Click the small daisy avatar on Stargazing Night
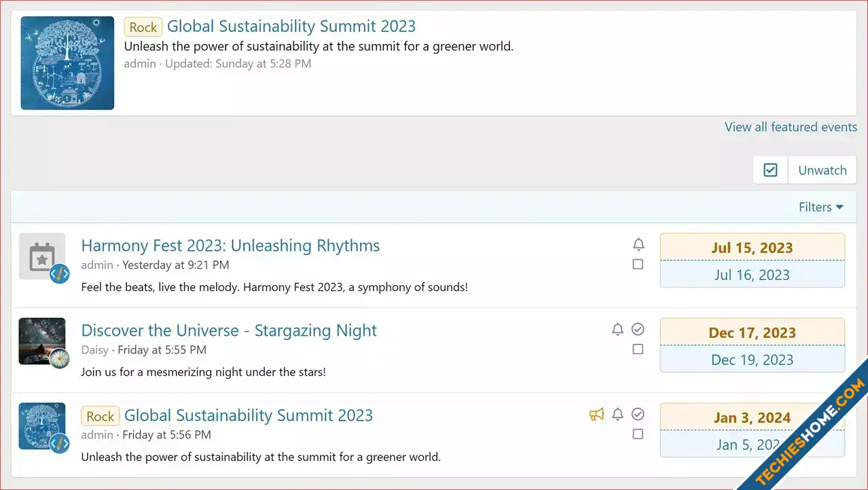The height and width of the screenshot is (490, 868). [x=60, y=359]
